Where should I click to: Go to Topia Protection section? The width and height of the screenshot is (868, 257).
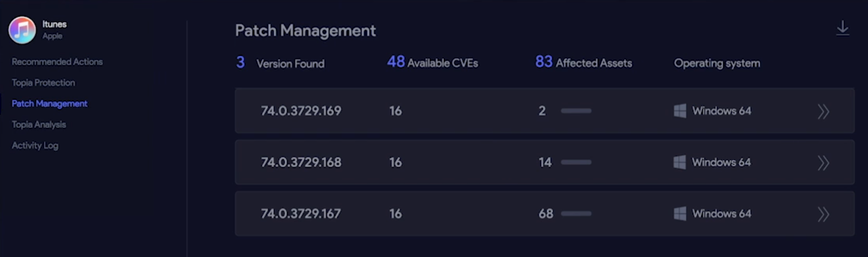click(43, 83)
